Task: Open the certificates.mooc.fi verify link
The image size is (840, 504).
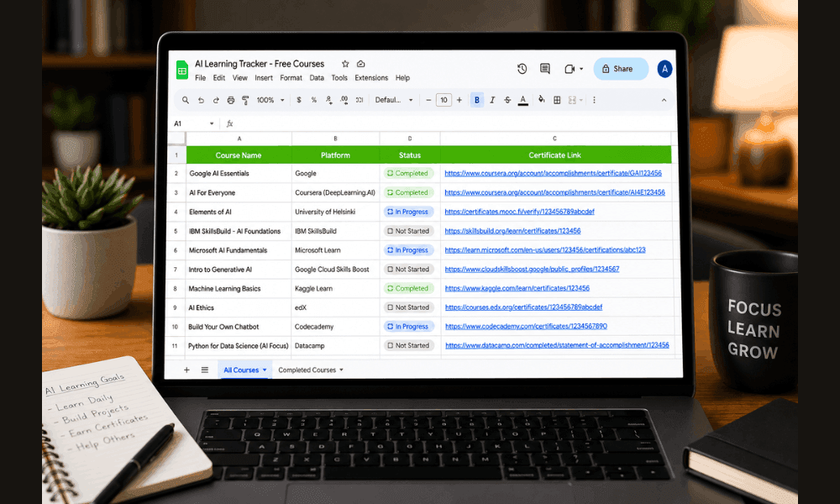Action: tap(519, 212)
